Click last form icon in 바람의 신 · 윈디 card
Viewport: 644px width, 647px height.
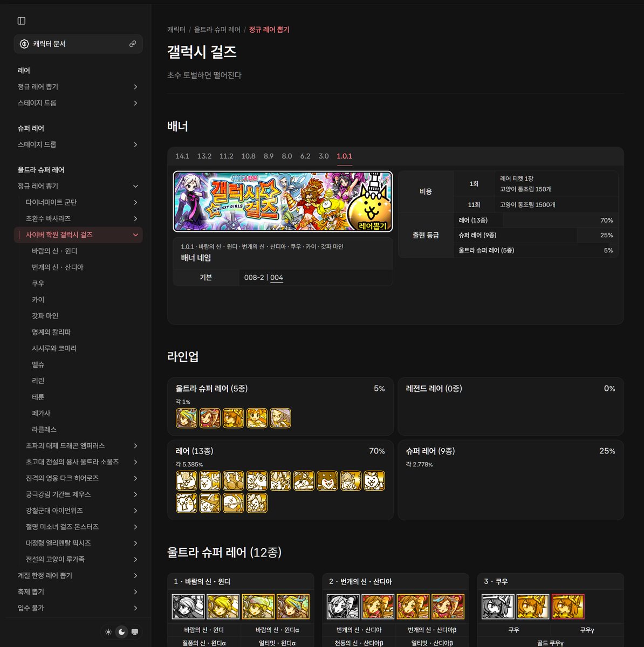(293, 607)
